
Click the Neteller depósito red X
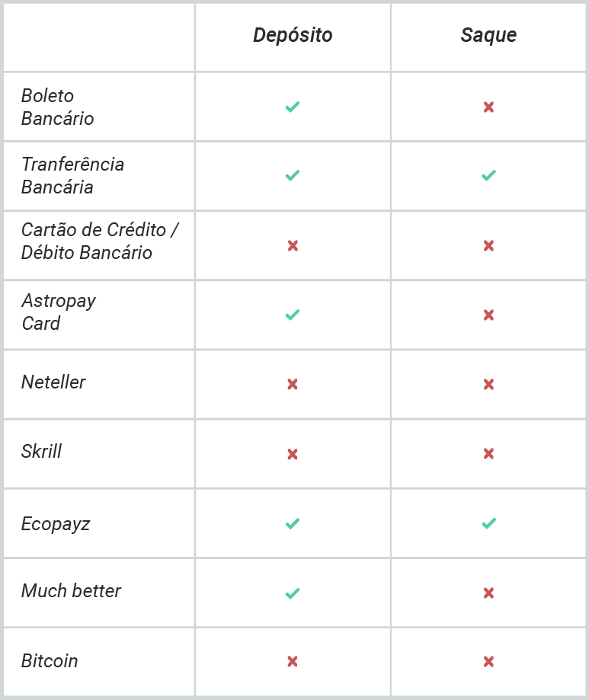(x=293, y=385)
